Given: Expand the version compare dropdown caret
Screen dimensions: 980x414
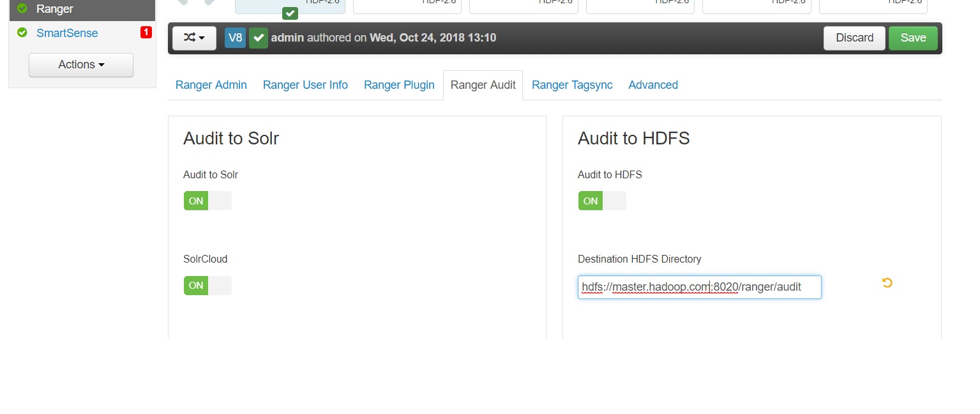Looking at the screenshot, I should tap(202, 38).
